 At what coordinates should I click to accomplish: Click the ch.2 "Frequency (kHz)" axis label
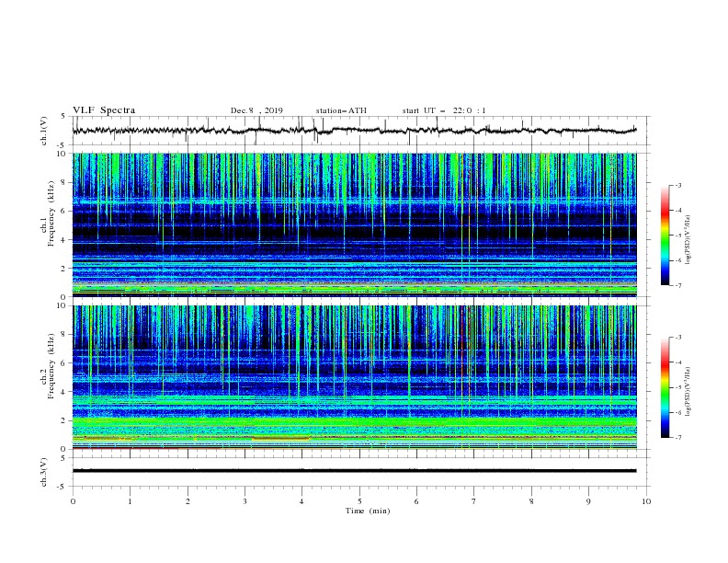(51, 367)
